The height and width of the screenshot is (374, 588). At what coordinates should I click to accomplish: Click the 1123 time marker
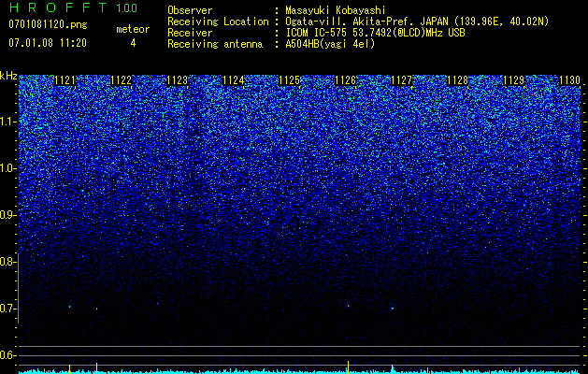coord(177,80)
